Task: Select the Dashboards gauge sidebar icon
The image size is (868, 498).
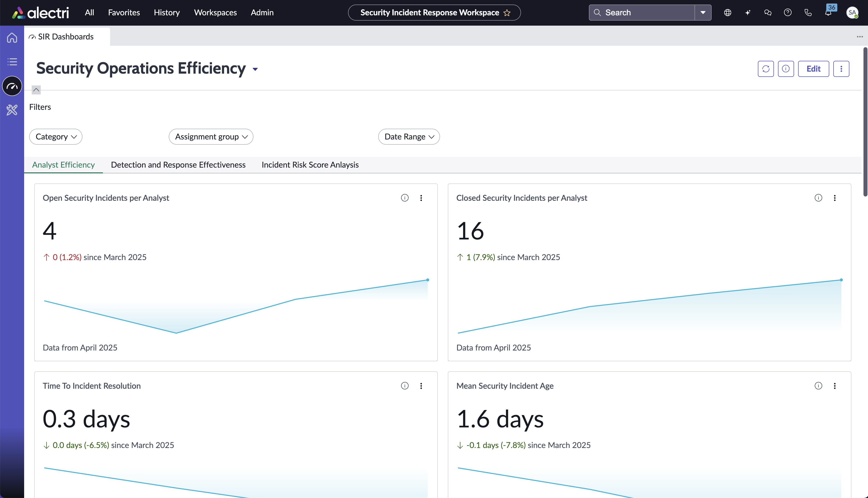Action: point(12,86)
